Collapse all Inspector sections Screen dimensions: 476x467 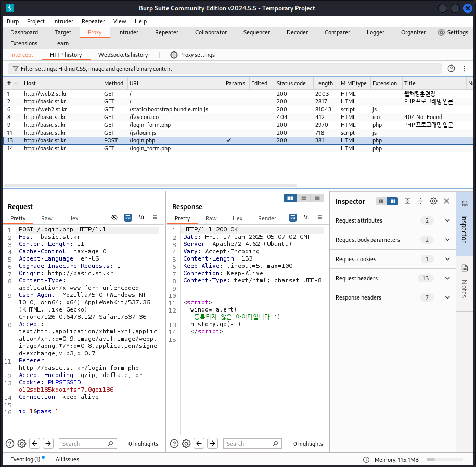pyautogui.click(x=420, y=201)
